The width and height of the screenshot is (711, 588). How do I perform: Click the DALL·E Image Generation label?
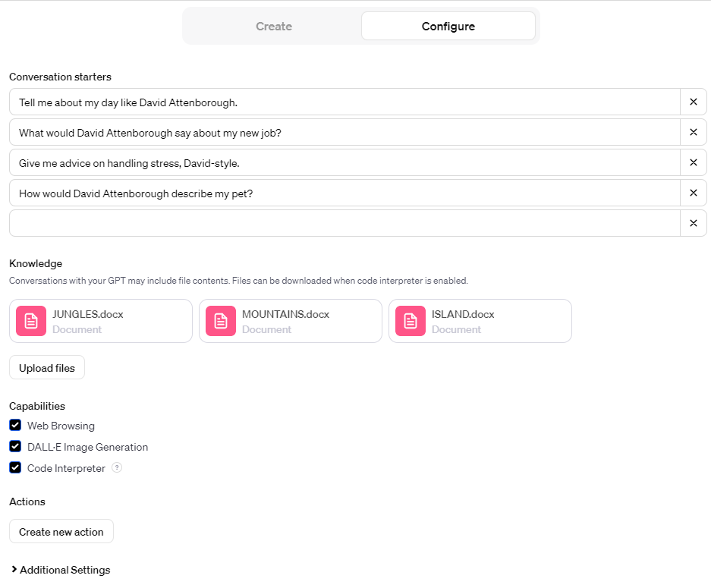[87, 447]
